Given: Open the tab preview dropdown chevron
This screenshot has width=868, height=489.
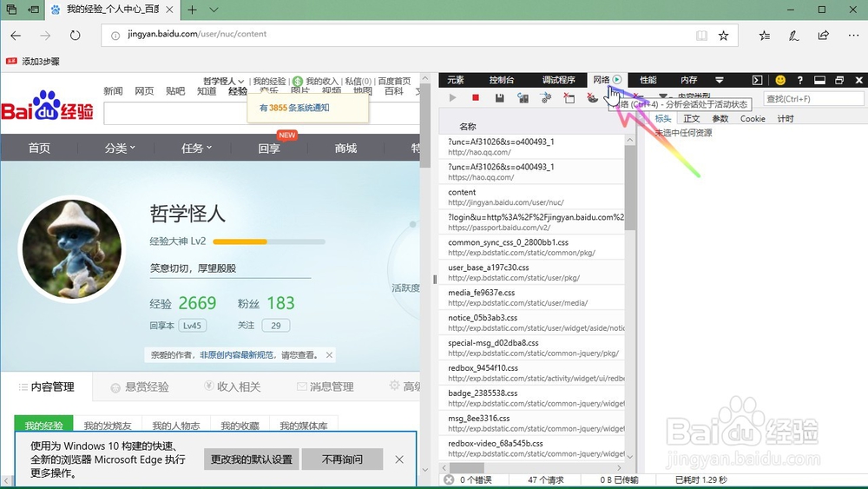Looking at the screenshot, I should tap(214, 10).
